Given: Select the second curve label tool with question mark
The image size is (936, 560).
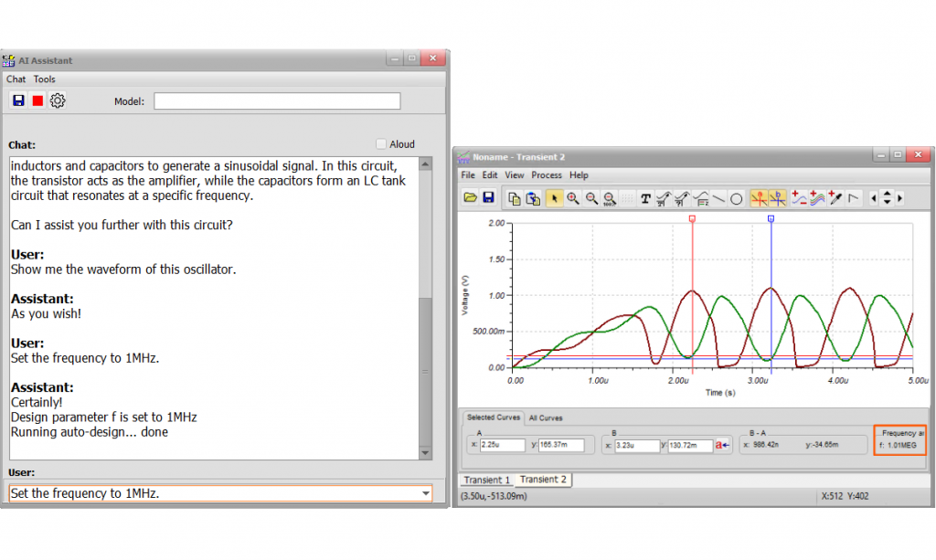Looking at the screenshot, I should coord(682,198).
